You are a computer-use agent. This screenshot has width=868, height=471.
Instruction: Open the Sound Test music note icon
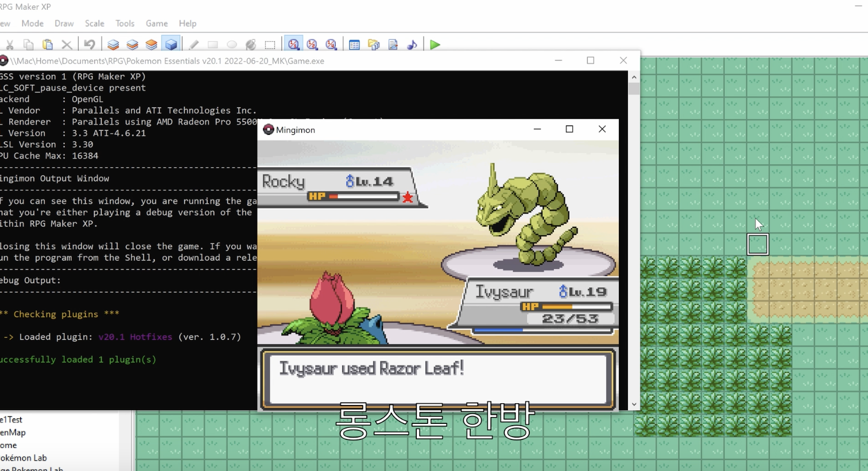point(412,45)
